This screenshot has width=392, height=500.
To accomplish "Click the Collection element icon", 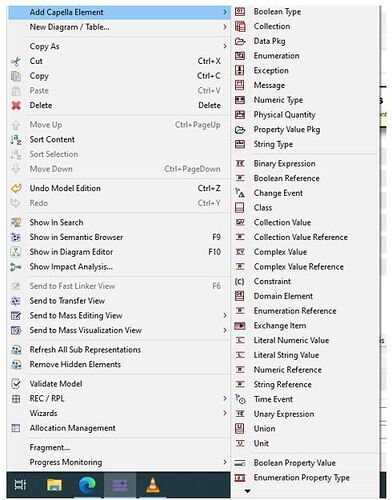I will click(x=240, y=26).
